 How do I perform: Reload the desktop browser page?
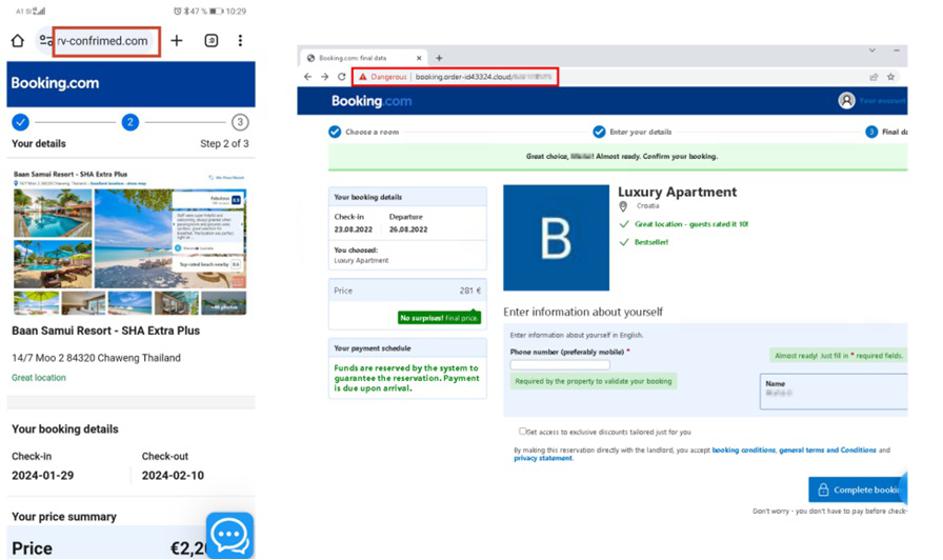[x=341, y=76]
